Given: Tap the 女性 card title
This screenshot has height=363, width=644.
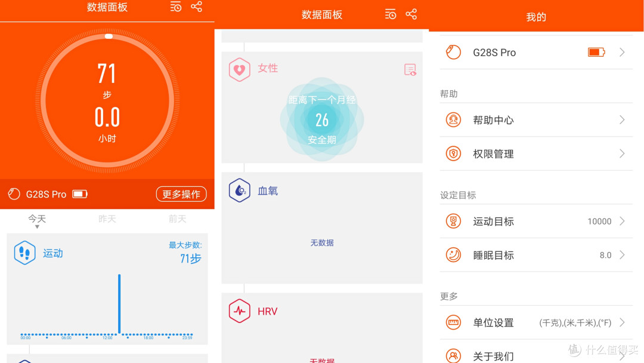Looking at the screenshot, I should (x=268, y=68).
